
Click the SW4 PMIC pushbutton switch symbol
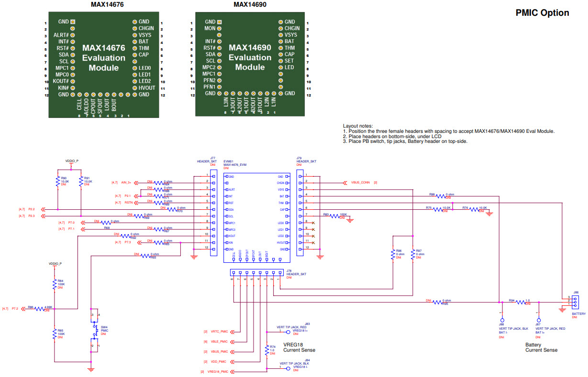coord(95,330)
